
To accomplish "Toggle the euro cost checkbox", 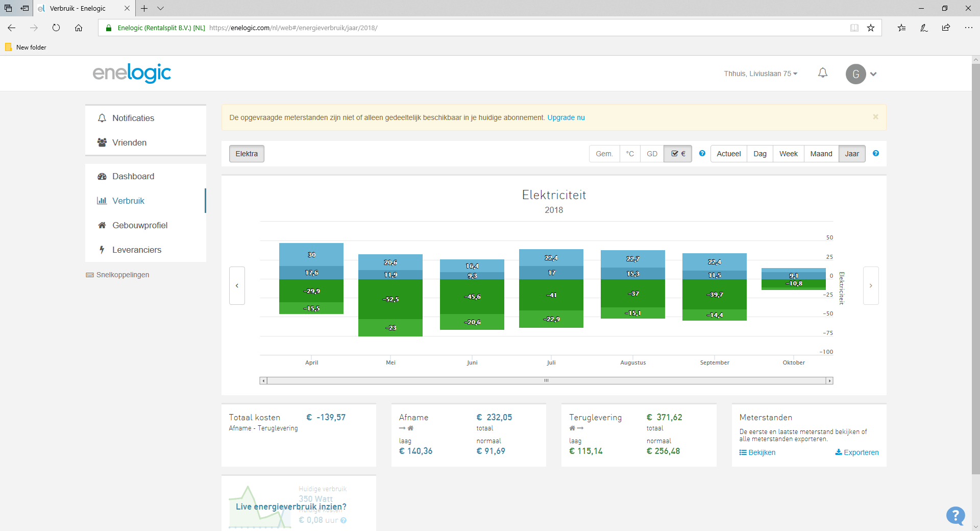I will [678, 154].
